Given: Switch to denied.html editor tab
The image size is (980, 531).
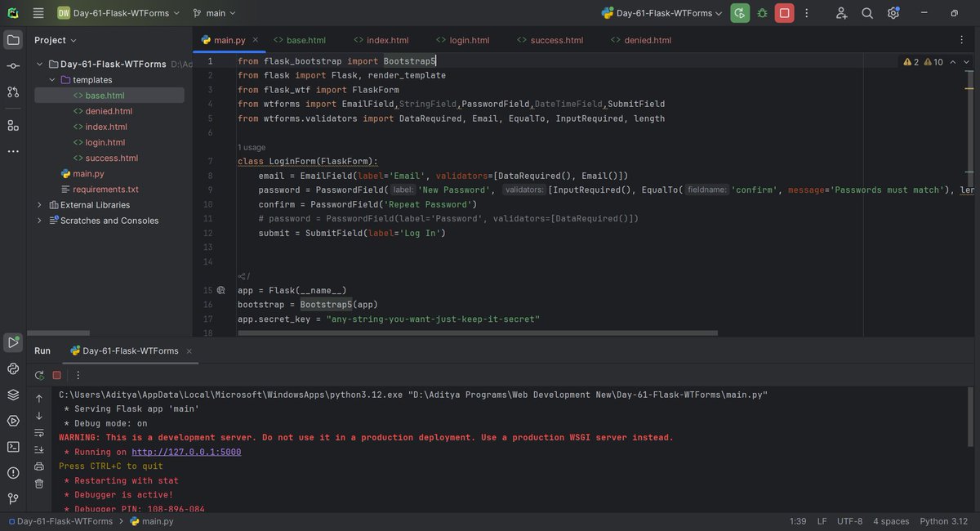Looking at the screenshot, I should pyautogui.click(x=642, y=40).
